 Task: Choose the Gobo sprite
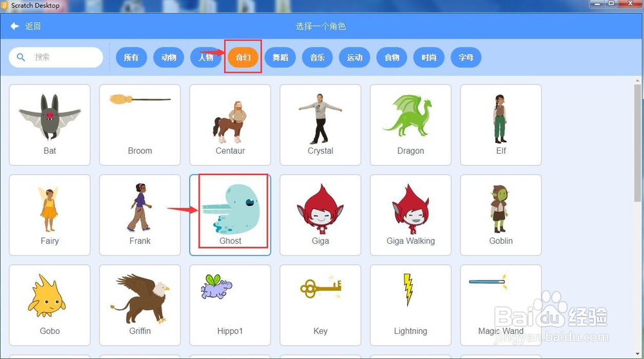click(x=50, y=305)
